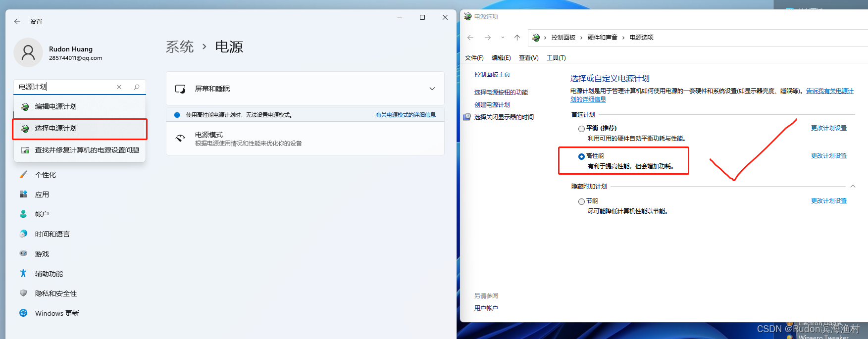Click 控制面板 in the address bar

pyautogui.click(x=563, y=38)
